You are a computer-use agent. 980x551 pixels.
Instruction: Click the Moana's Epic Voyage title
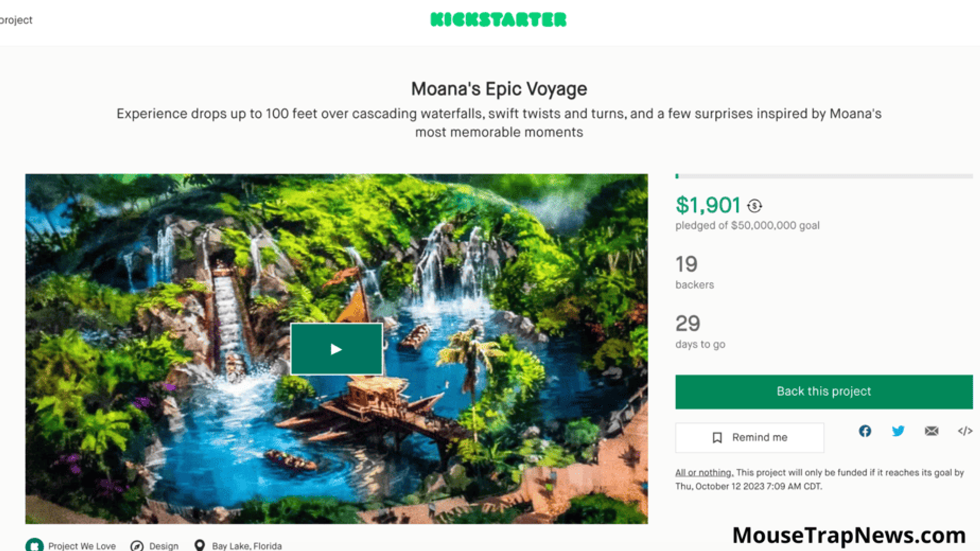pyautogui.click(x=499, y=89)
